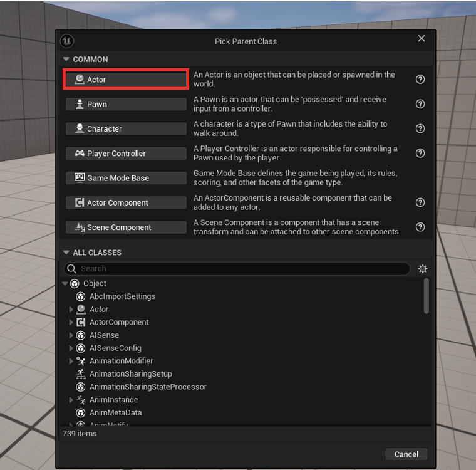Open help for Player Controller class

tap(420, 153)
